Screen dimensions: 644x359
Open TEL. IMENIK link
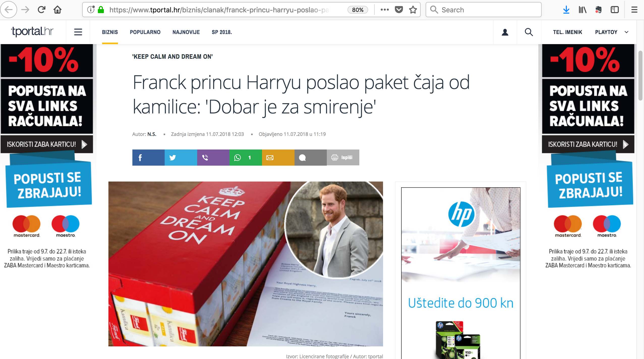tap(567, 32)
